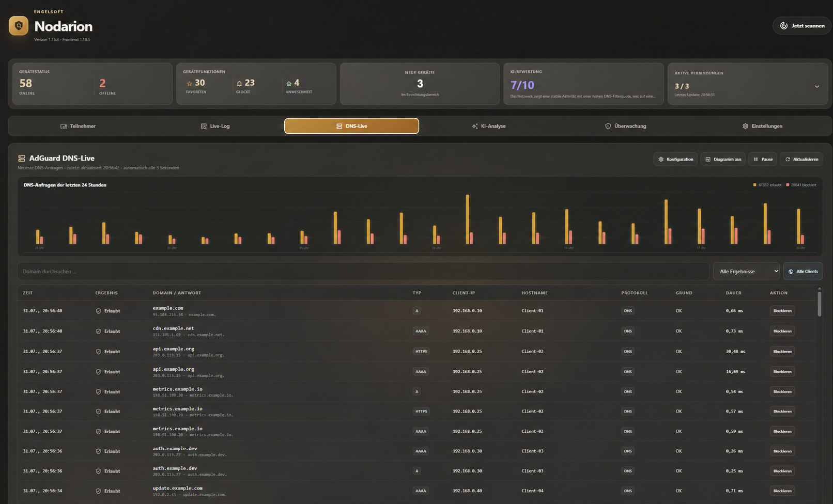Click the 28641 blockiert legend swatch
This screenshot has width=833, height=504.
click(788, 185)
